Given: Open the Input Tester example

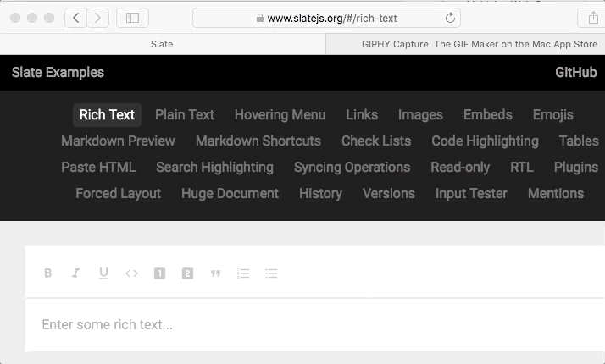Looking at the screenshot, I should tap(471, 193).
